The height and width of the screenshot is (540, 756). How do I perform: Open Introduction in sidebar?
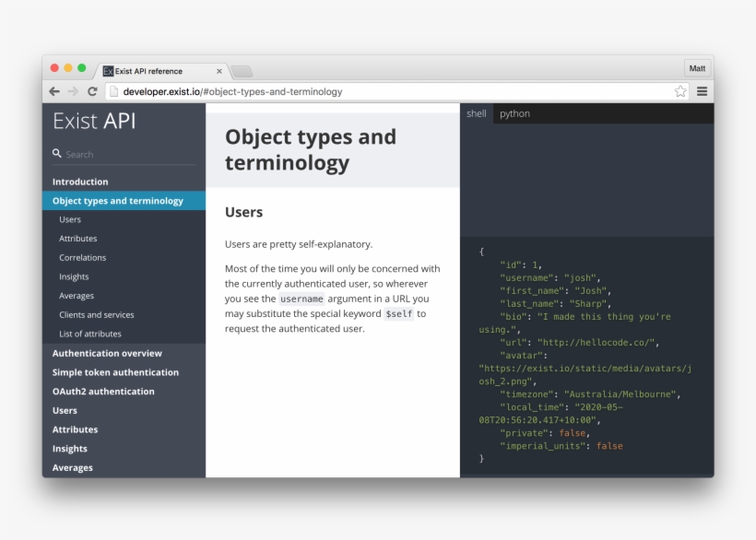124,182
